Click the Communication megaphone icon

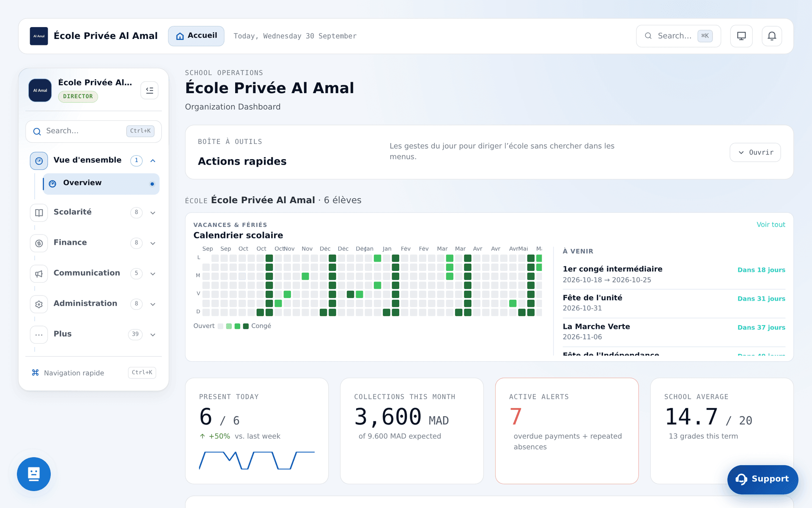point(39,273)
